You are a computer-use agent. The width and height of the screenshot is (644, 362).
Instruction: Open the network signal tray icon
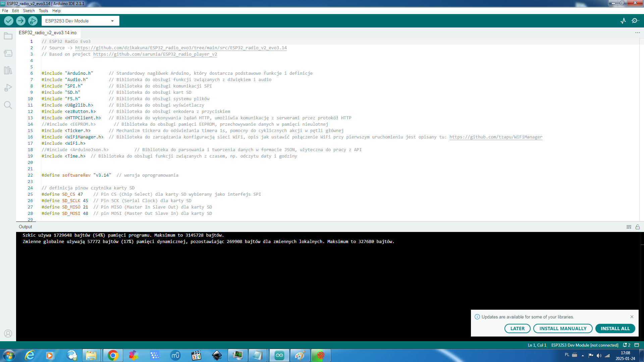[x=607, y=356]
